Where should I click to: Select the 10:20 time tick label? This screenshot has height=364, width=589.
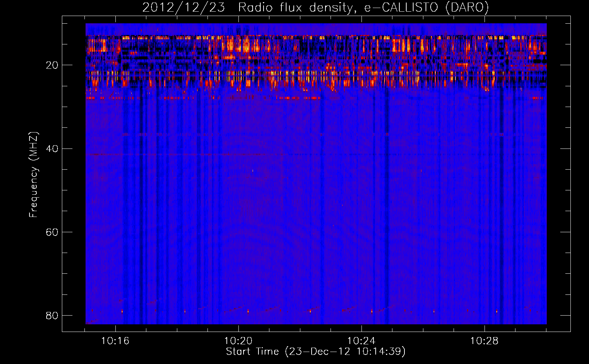(238, 341)
